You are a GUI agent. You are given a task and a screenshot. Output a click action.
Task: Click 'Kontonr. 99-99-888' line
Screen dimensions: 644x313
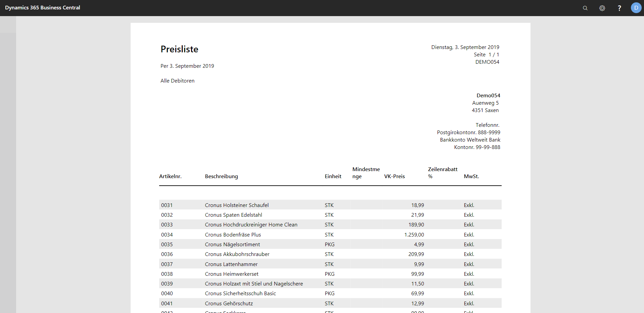[477, 147]
